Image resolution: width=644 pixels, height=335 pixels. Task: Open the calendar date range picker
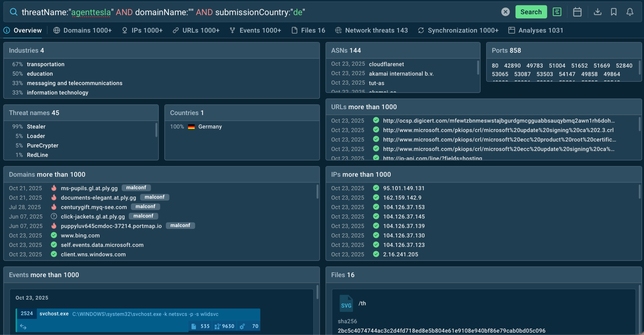(577, 12)
